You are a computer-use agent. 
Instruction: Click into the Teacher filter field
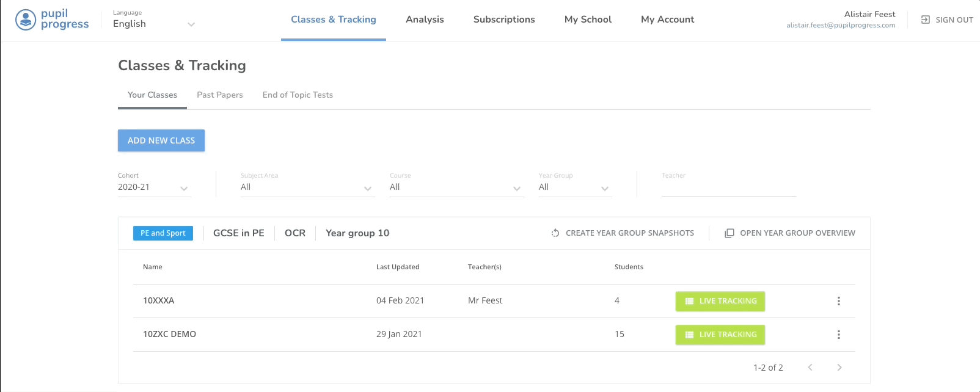click(728, 187)
